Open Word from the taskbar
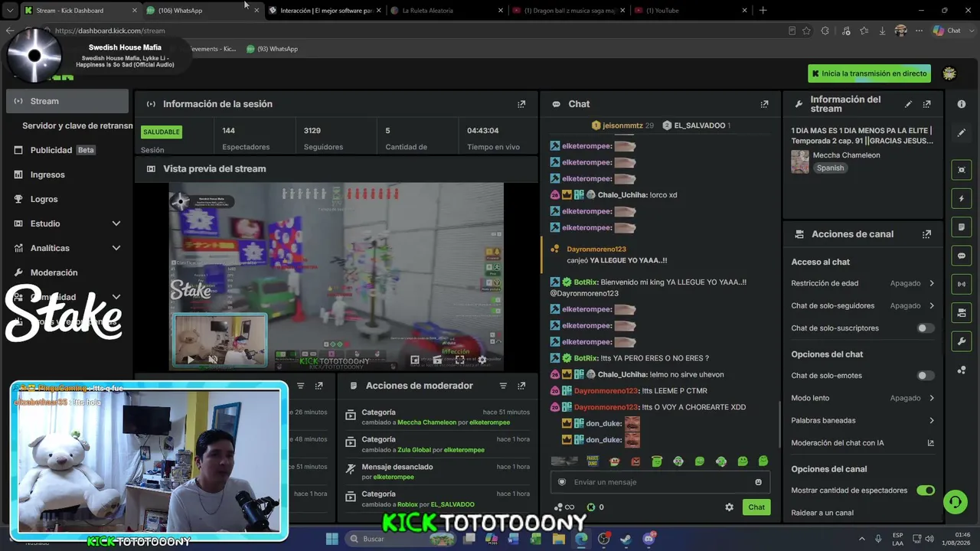 point(513,539)
